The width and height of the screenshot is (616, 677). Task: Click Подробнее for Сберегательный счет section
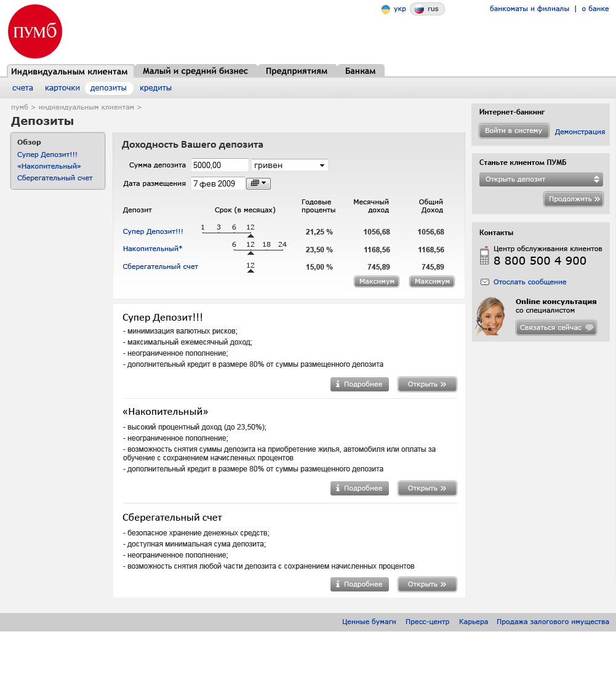359,584
